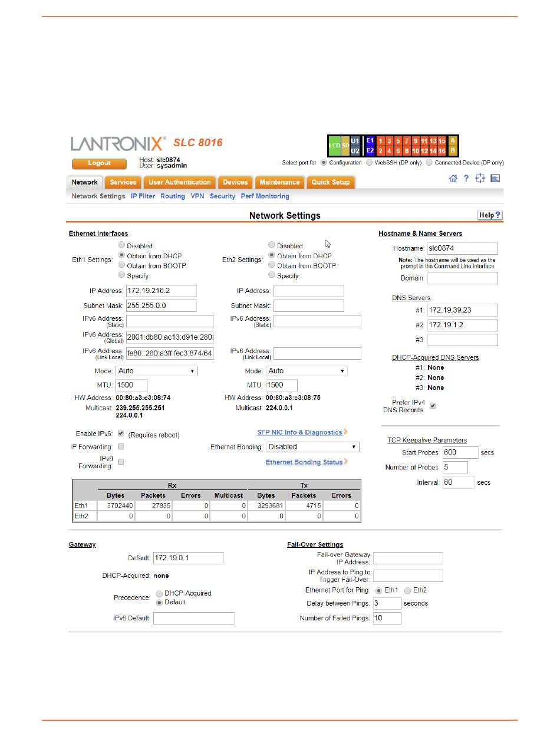Select Eth2 as Ethernet port for ping
The image size is (560, 743).
point(407,590)
